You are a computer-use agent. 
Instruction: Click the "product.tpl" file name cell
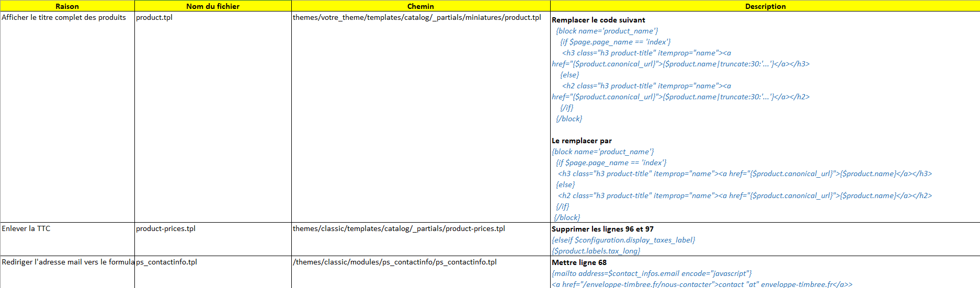[154, 17]
